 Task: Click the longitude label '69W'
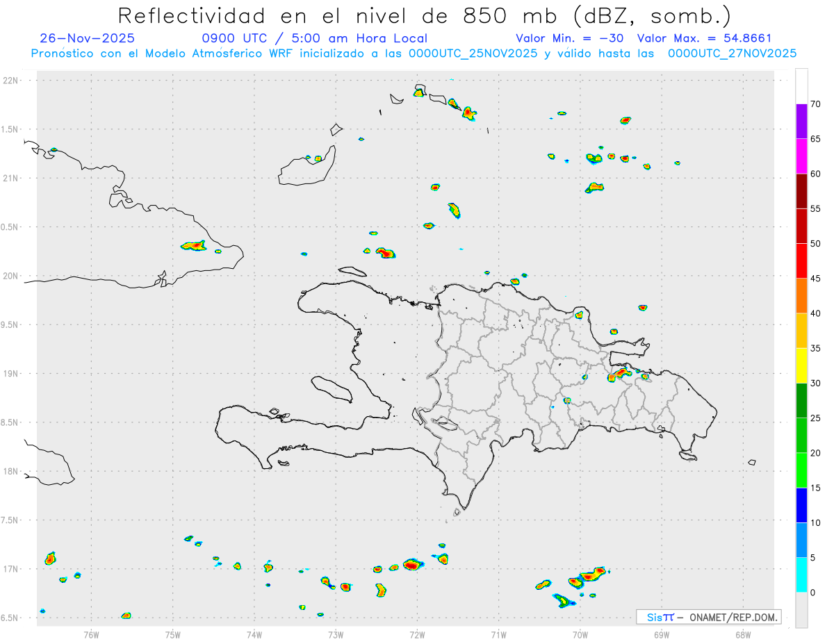click(x=662, y=634)
